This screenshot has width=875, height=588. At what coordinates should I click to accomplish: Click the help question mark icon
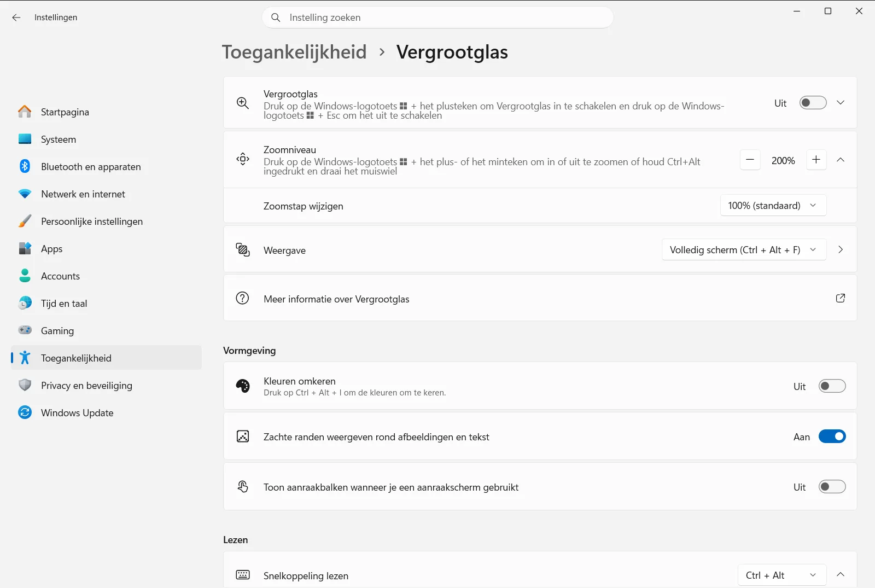[x=242, y=298]
